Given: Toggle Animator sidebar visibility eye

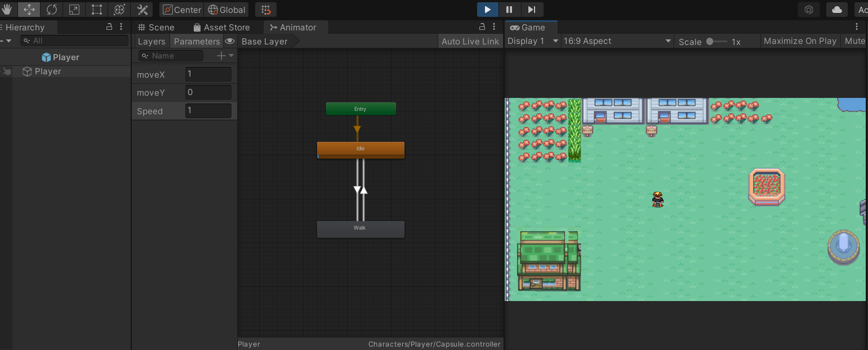Looking at the screenshot, I should 230,41.
